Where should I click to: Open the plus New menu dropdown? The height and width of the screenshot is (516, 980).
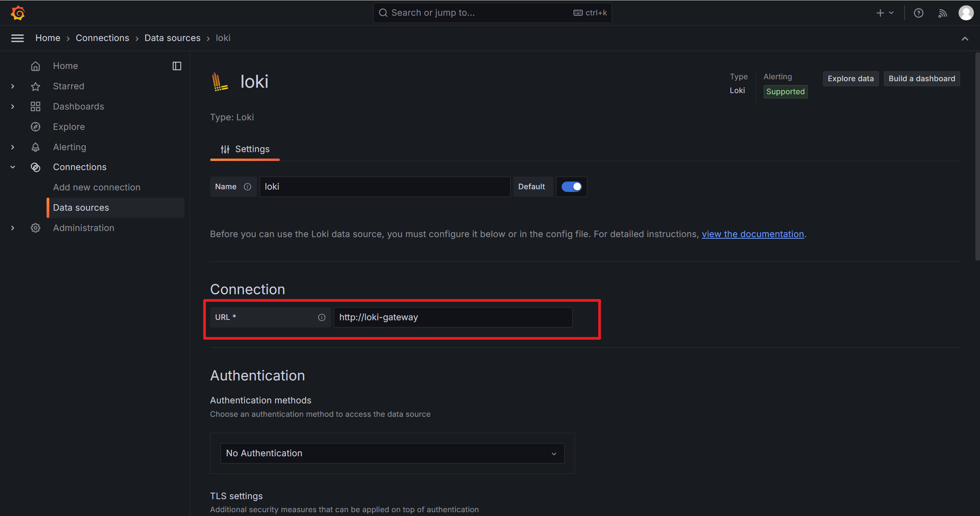885,13
